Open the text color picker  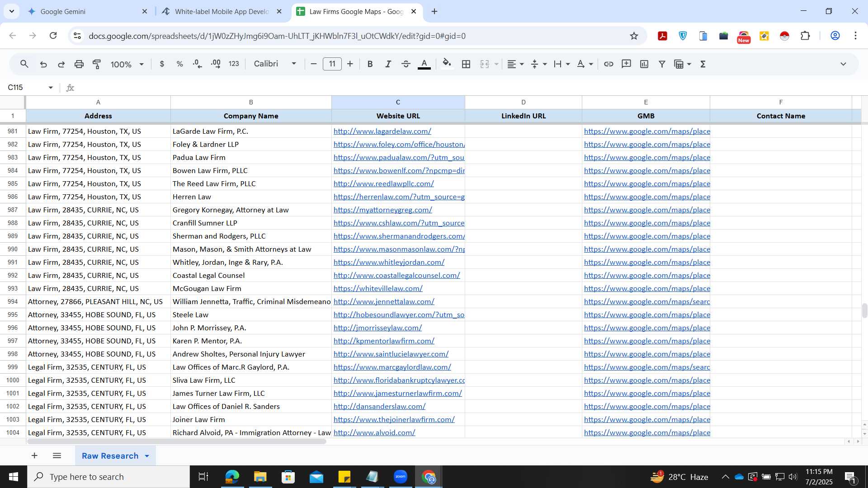coord(424,64)
